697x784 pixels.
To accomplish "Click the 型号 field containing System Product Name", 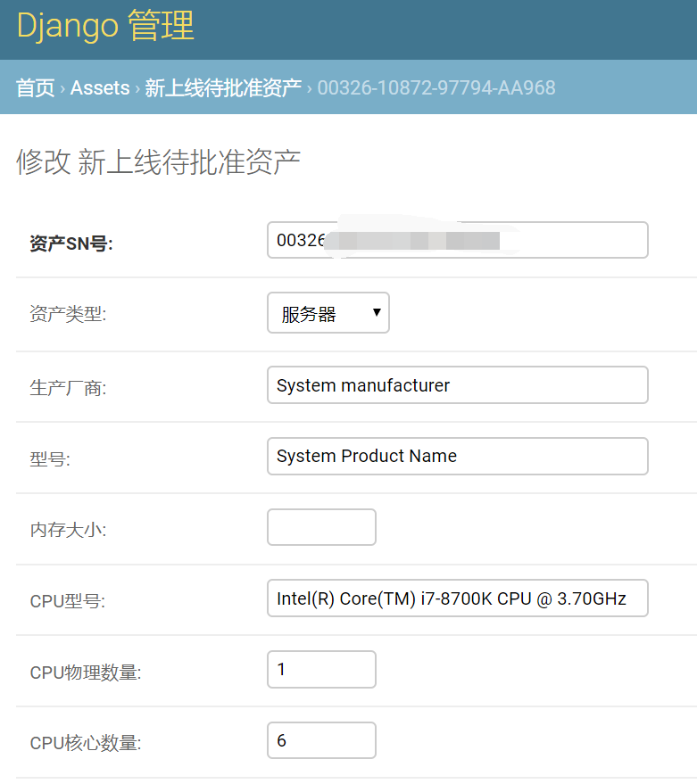I will (x=457, y=456).
